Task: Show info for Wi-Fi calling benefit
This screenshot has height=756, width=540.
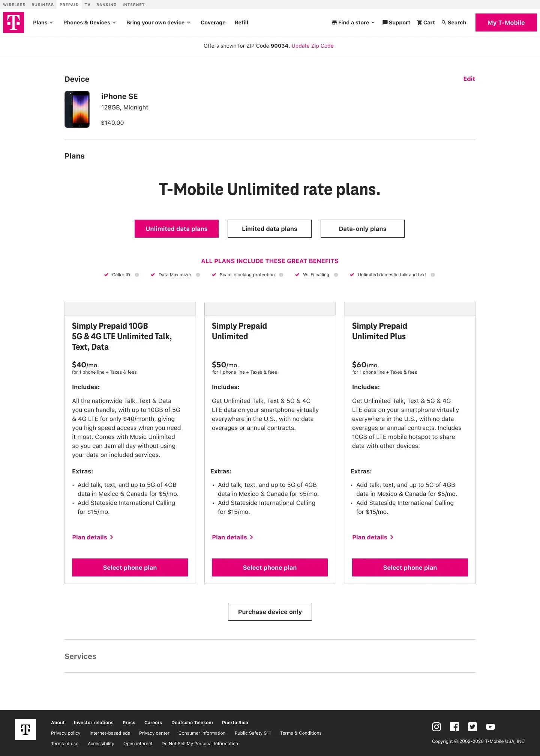Action: tap(336, 275)
